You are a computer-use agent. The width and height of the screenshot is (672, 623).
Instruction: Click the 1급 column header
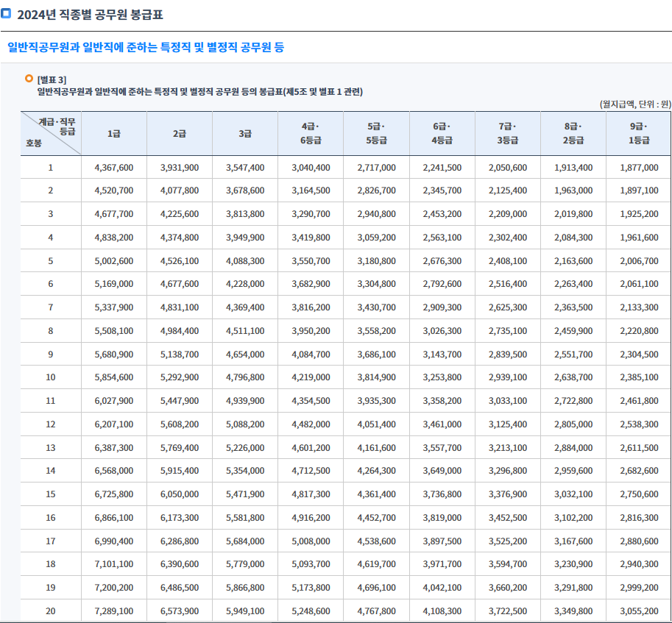(x=113, y=134)
